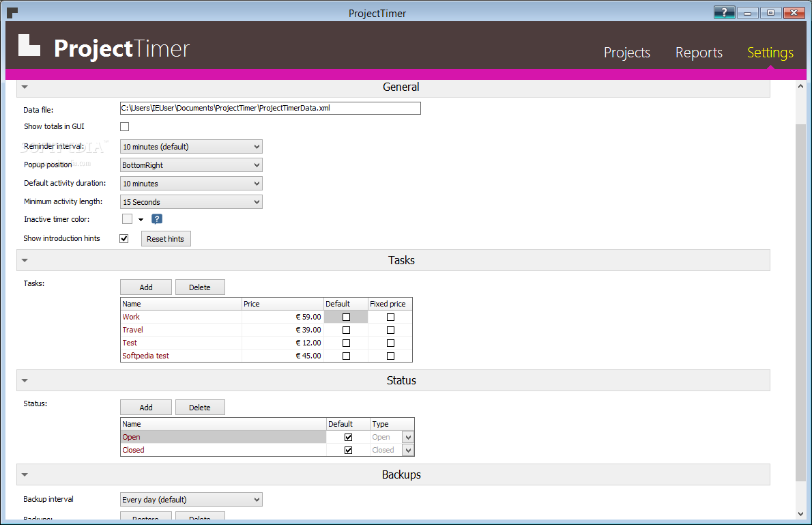Enable Fixed price for Travel task
Screen dimensions: 812x525
click(x=390, y=330)
